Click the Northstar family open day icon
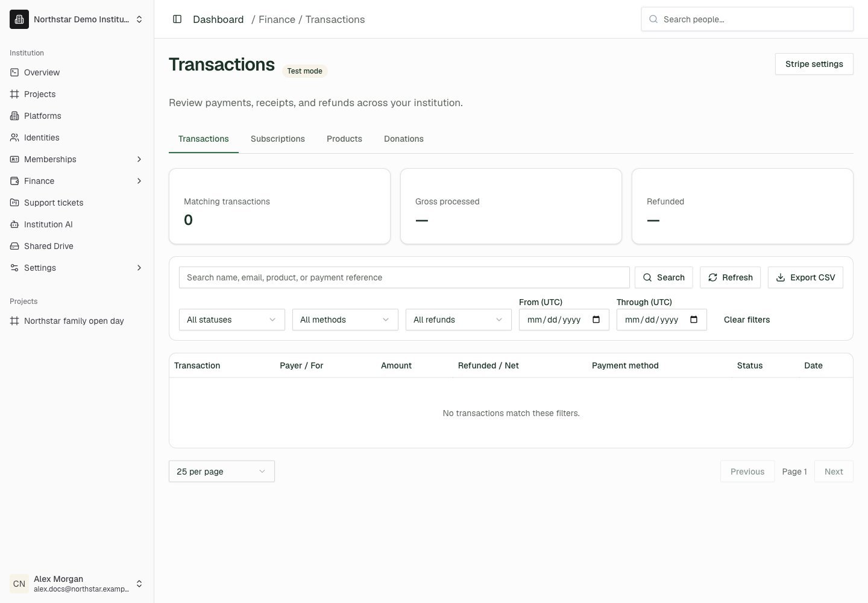This screenshot has height=603, width=868. [x=14, y=321]
